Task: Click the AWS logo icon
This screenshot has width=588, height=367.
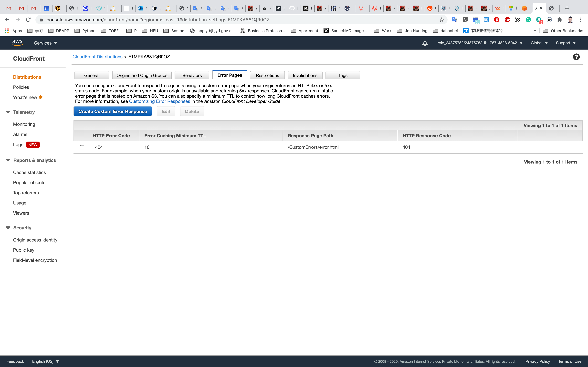Action: pyautogui.click(x=18, y=43)
